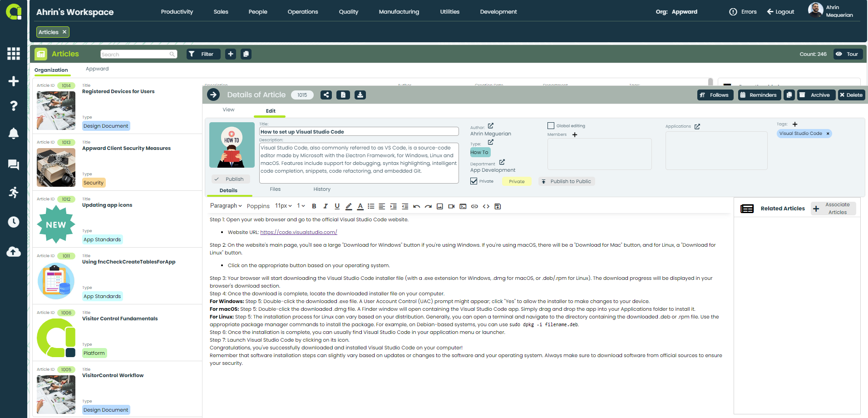Open the apps grid in left sidebar
The height and width of the screenshot is (418, 868).
(14, 54)
